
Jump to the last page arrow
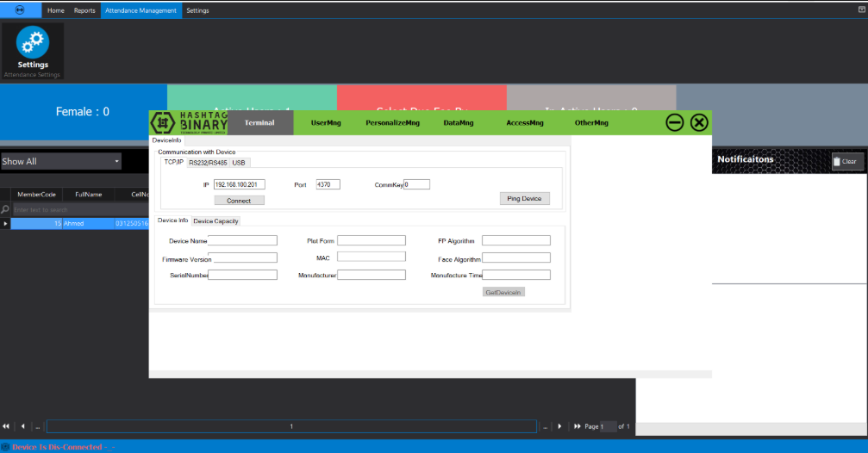coord(577,426)
